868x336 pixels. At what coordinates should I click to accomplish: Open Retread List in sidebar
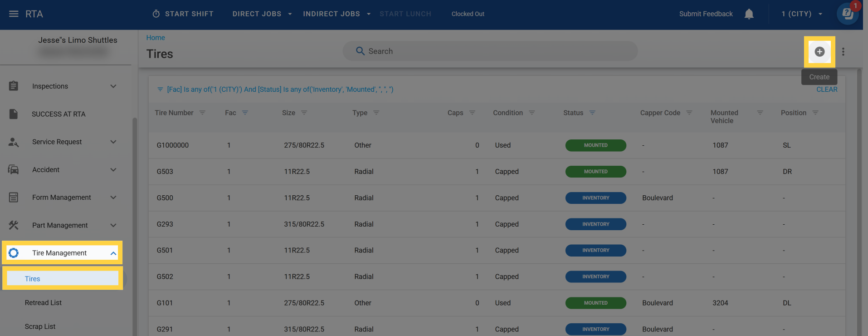coord(43,303)
